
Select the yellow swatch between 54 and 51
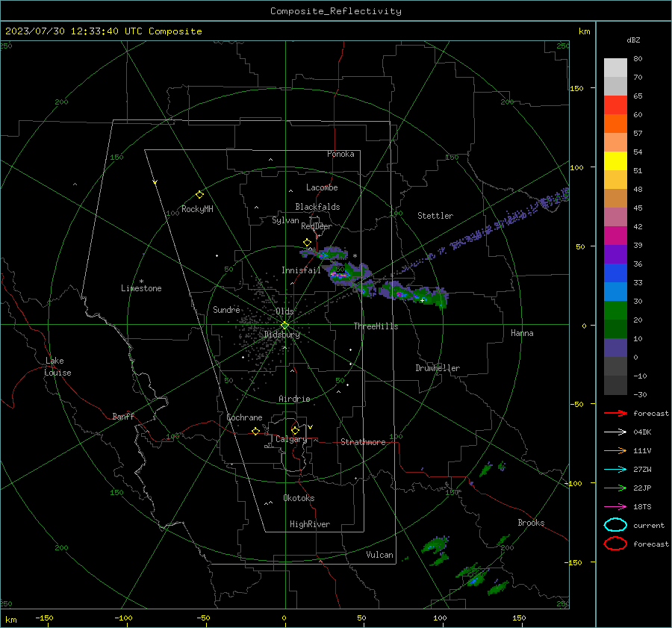click(615, 161)
